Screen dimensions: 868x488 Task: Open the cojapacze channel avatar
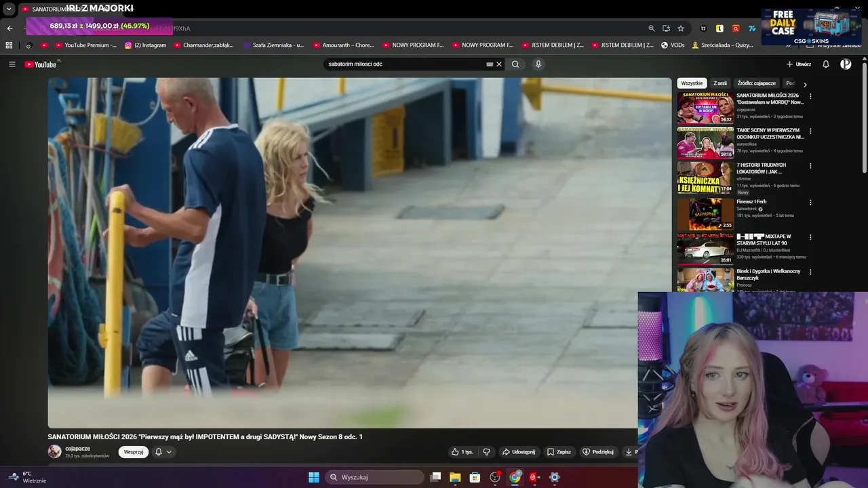[x=54, y=451]
